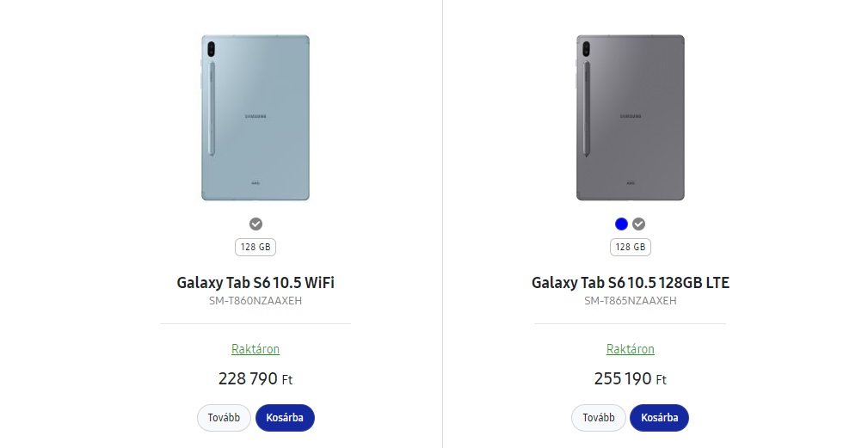Click Raktáron stock link for LTE model

click(630, 349)
